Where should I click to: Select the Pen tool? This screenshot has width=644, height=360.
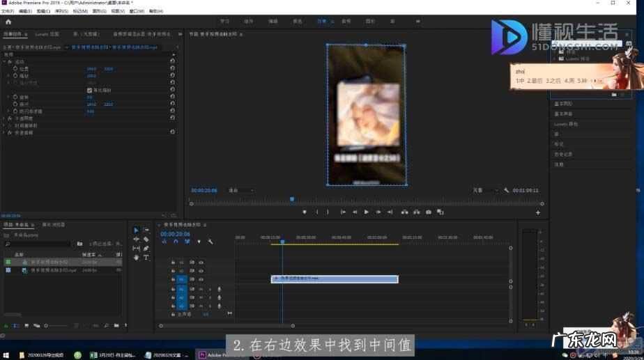146,249
